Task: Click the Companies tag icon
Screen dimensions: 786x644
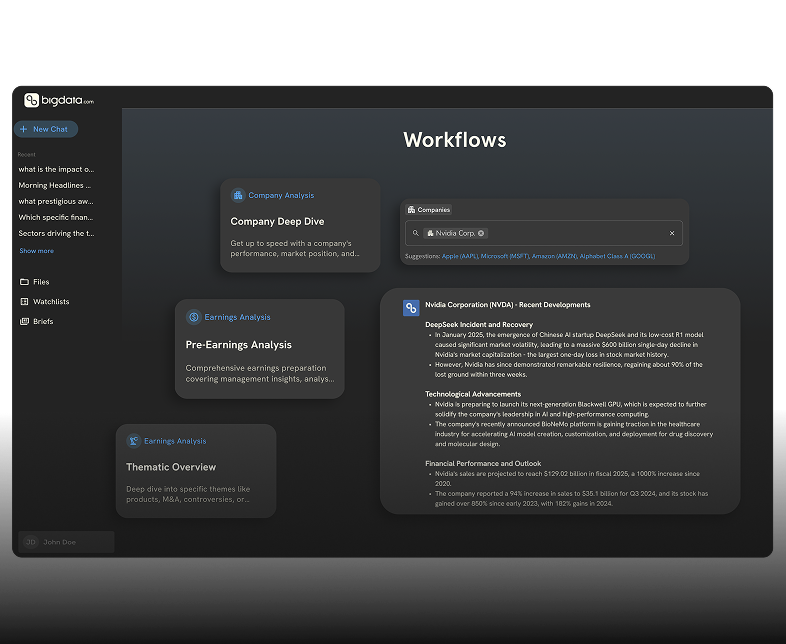Action: [412, 209]
